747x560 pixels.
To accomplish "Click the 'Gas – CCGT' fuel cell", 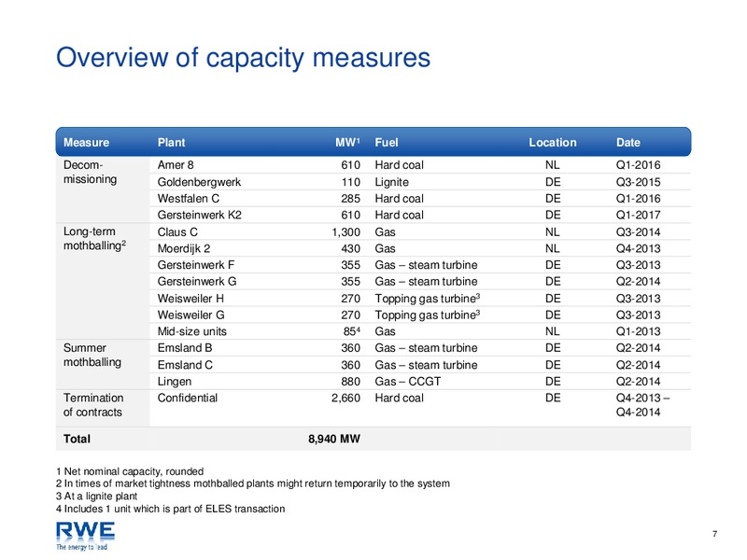I will (408, 382).
